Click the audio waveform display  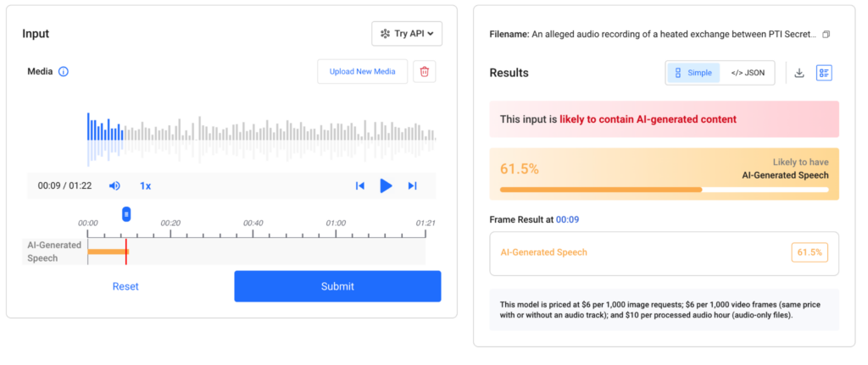click(x=261, y=140)
